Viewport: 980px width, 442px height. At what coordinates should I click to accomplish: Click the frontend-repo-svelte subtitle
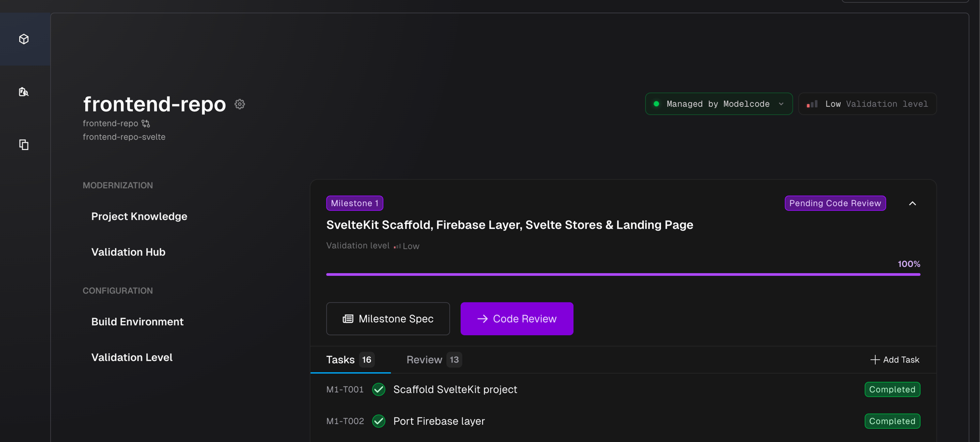[124, 137]
